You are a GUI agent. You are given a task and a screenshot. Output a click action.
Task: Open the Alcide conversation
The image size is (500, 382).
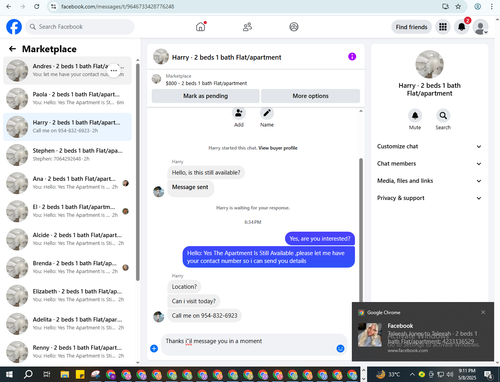[x=67, y=239]
